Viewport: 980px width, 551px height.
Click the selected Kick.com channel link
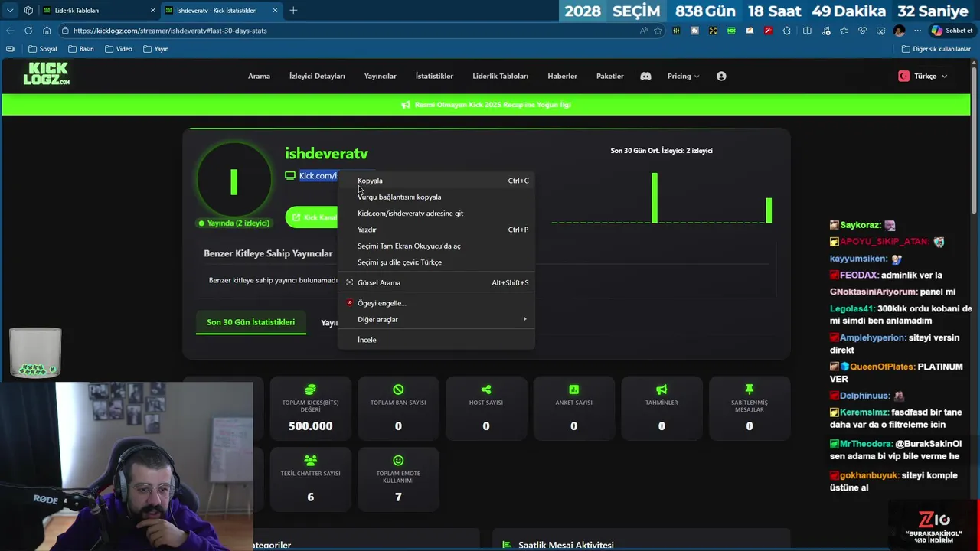[x=318, y=176]
